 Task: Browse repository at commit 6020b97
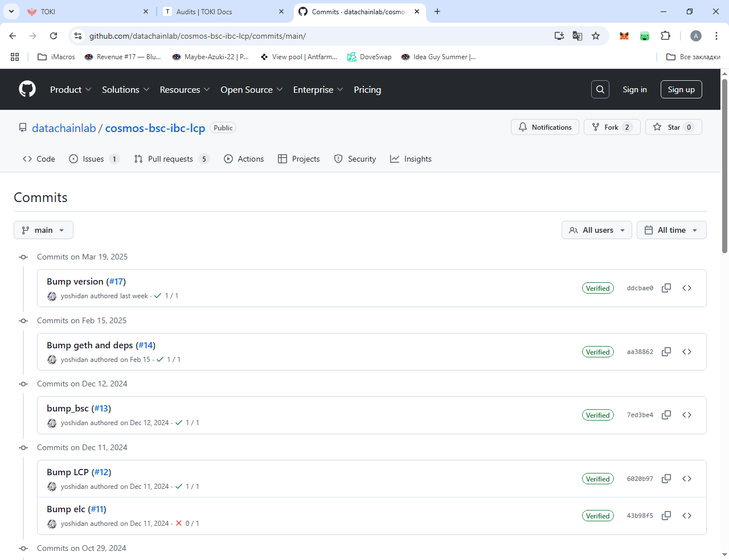tap(687, 479)
